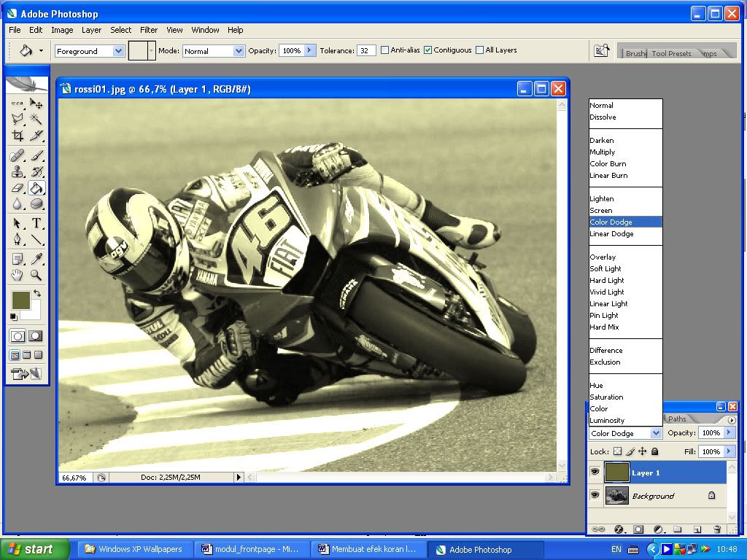The width and height of the screenshot is (747, 560).
Task: Open the File Browser icon in options bar
Action: [601, 50]
